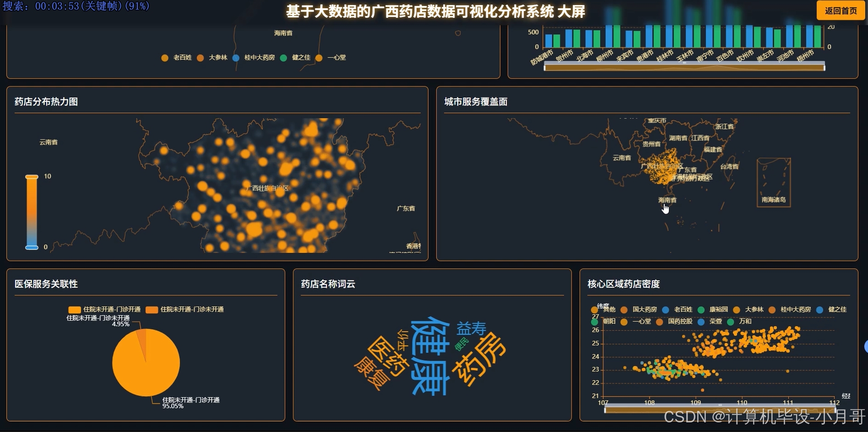Click left handle of scatter chart zoom slider
The width and height of the screenshot is (868, 432).
pyautogui.click(x=605, y=410)
